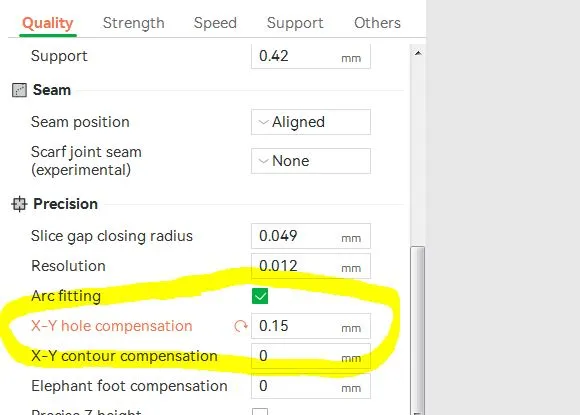Click the vertical scrollbar thumb
580x415 pixels.
(x=418, y=329)
